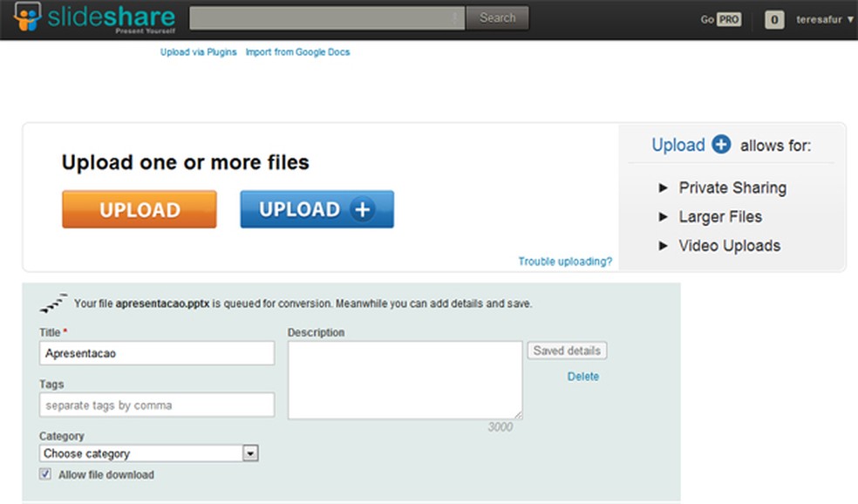
Task: Click the Upload heading link in sidebar
Action: [678, 145]
